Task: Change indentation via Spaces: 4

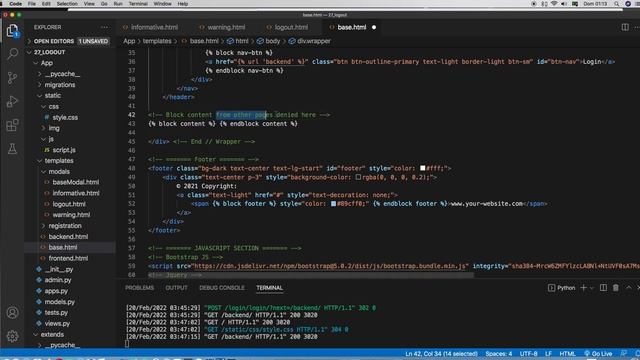Action: (x=498, y=353)
